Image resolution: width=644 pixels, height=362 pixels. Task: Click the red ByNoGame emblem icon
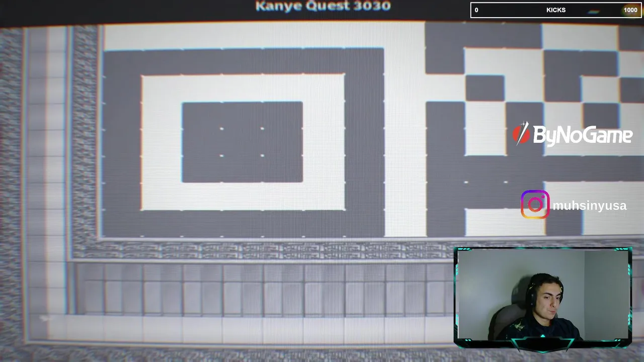point(521,133)
